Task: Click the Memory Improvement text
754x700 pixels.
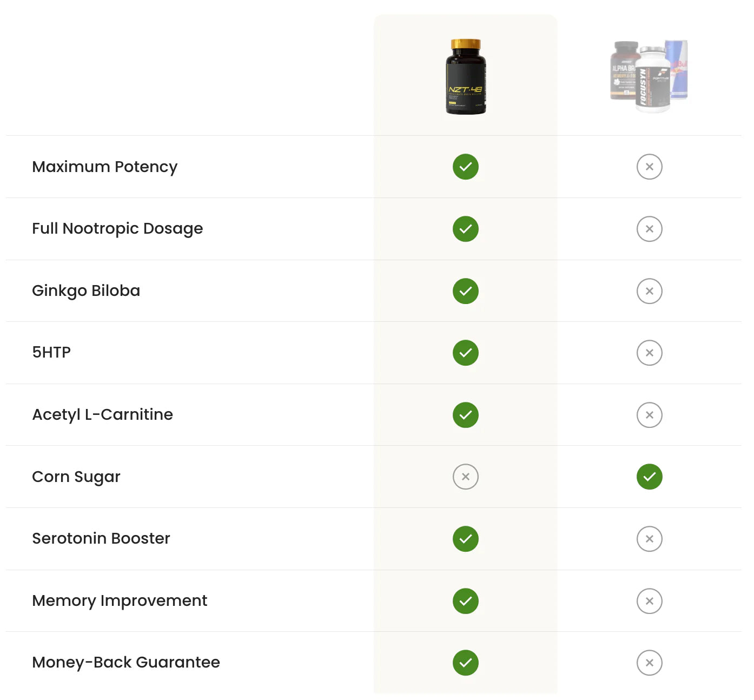Action: tap(120, 601)
